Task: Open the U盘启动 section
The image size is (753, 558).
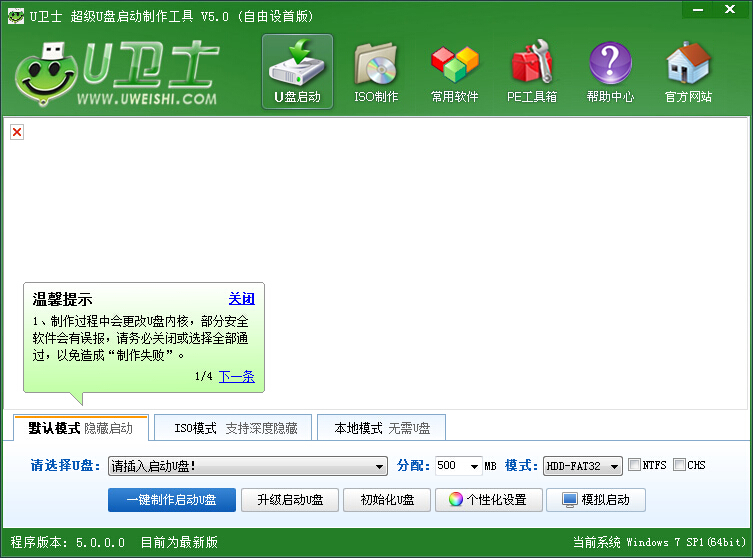Action: point(297,72)
